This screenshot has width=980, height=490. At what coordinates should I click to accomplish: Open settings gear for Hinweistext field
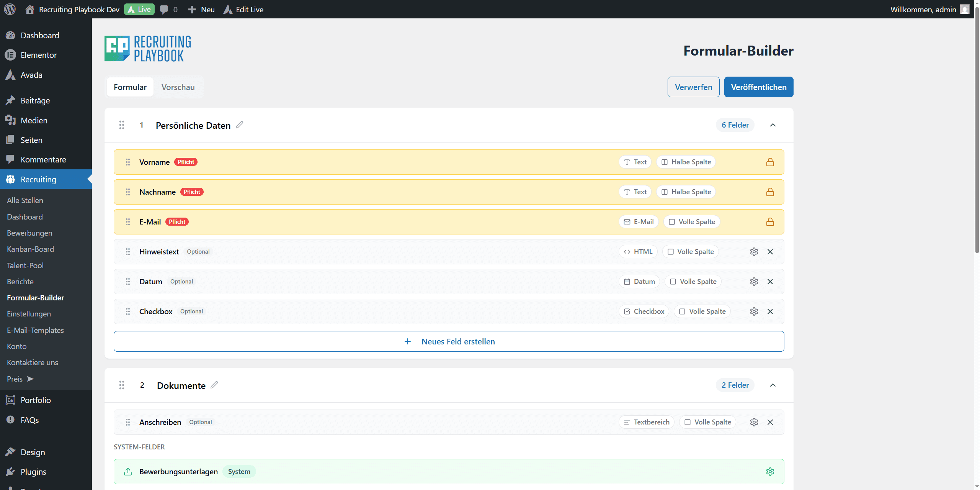pyautogui.click(x=754, y=252)
